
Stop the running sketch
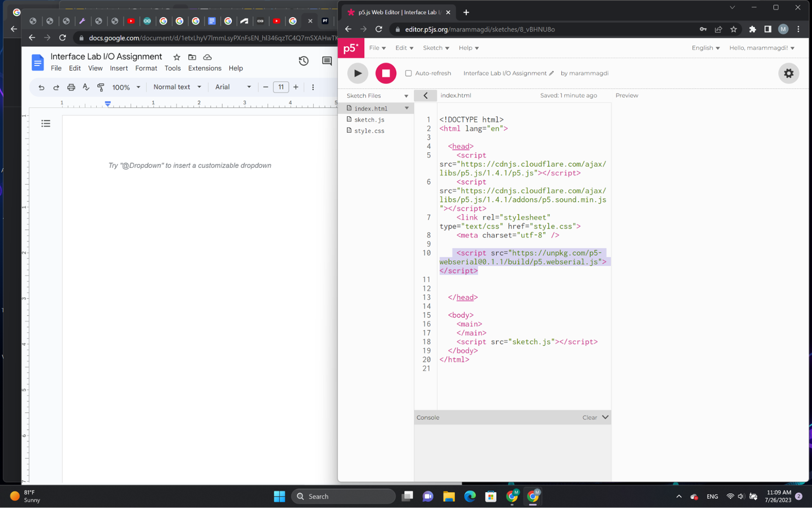point(386,73)
